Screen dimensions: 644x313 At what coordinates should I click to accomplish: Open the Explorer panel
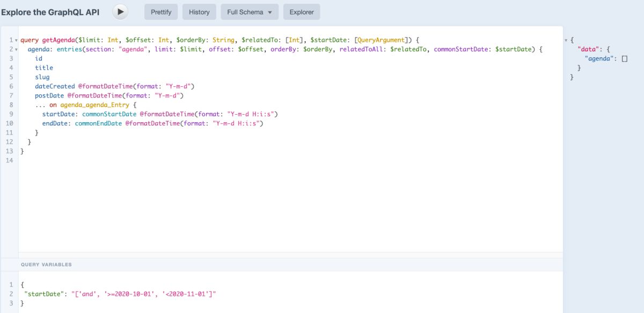click(302, 12)
